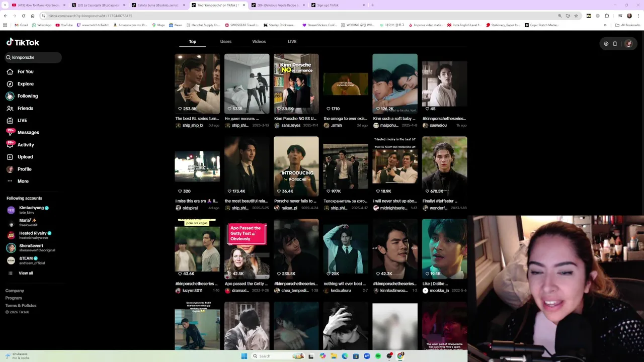Click the TikTok coins icon at top right
This screenshot has width=644, height=362.
click(606, 44)
